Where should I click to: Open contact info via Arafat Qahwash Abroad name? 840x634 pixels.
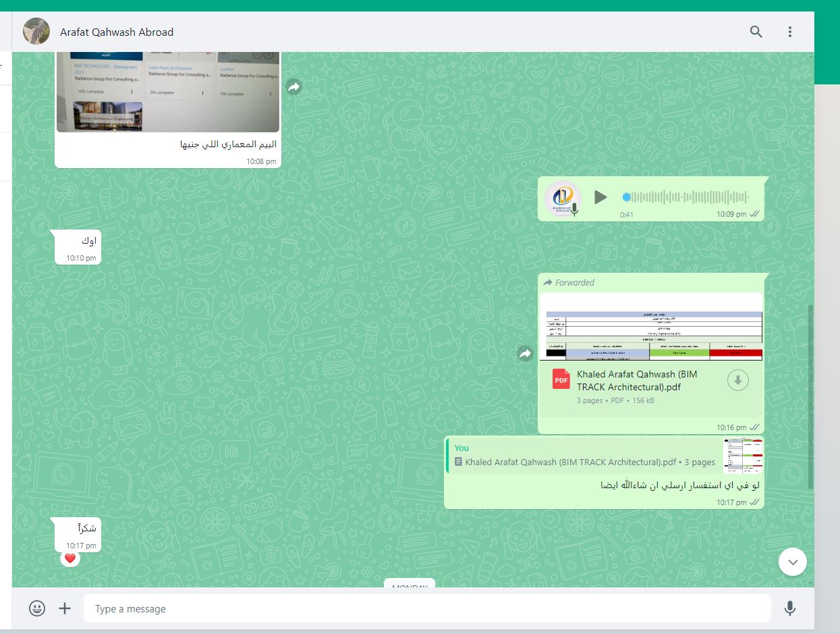coord(117,32)
